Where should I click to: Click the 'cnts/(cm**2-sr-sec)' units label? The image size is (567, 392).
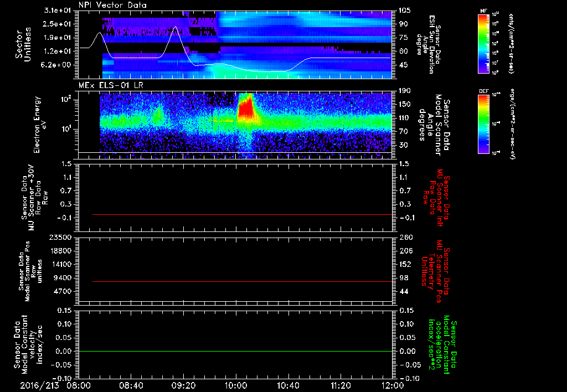[x=511, y=43]
